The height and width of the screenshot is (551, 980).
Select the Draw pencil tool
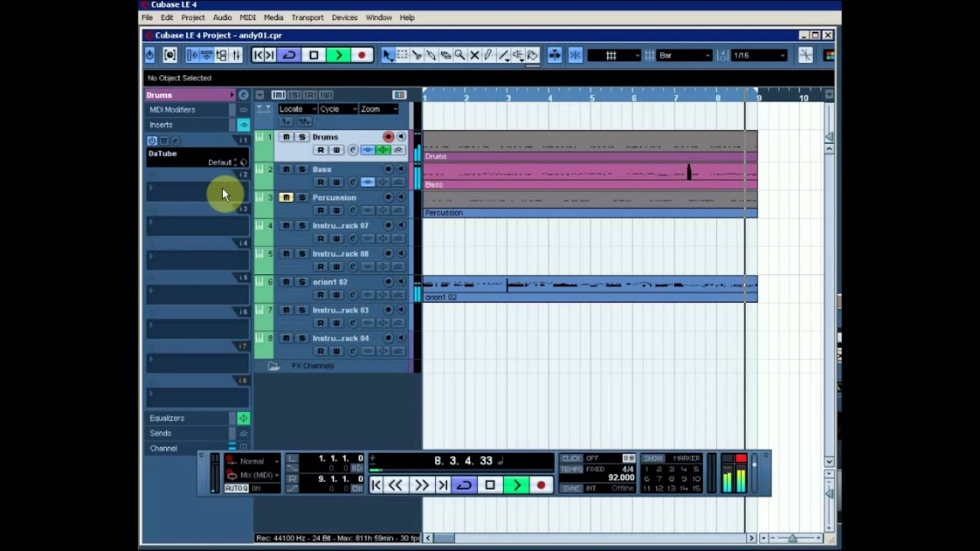488,55
